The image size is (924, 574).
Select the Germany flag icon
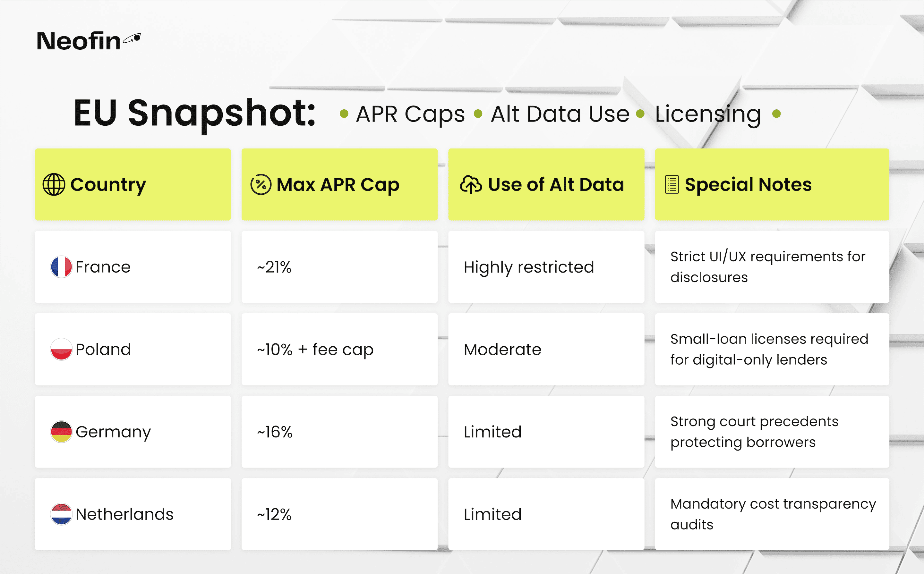click(61, 432)
